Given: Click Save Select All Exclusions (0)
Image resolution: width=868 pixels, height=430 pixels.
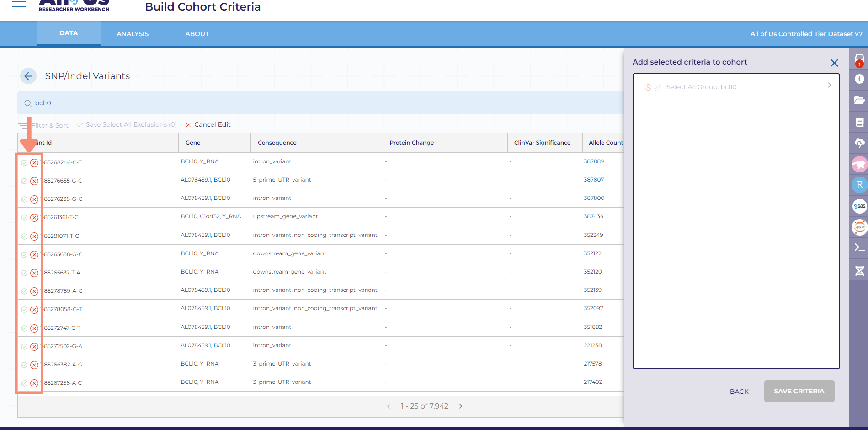Looking at the screenshot, I should click(x=127, y=125).
